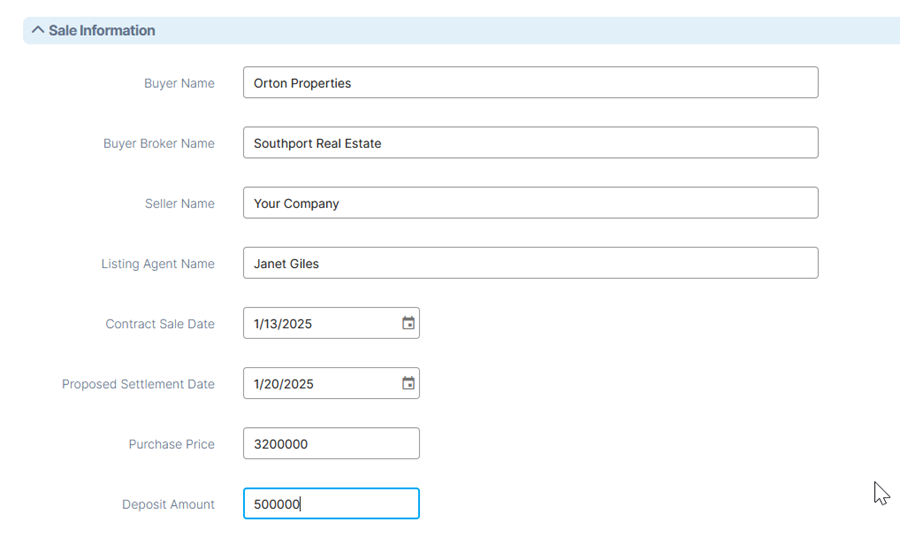Click the Listing Agent Name label

tap(158, 264)
